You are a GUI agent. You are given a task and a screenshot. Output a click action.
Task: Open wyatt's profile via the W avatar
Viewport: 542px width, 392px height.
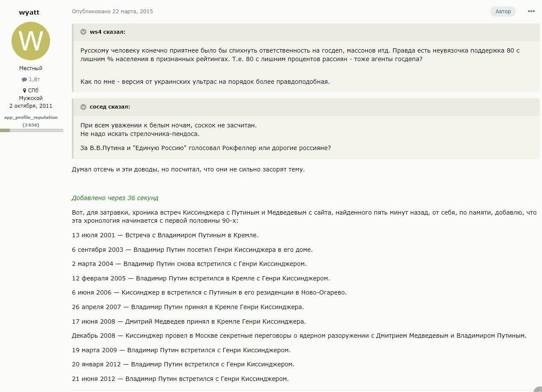click(x=31, y=41)
